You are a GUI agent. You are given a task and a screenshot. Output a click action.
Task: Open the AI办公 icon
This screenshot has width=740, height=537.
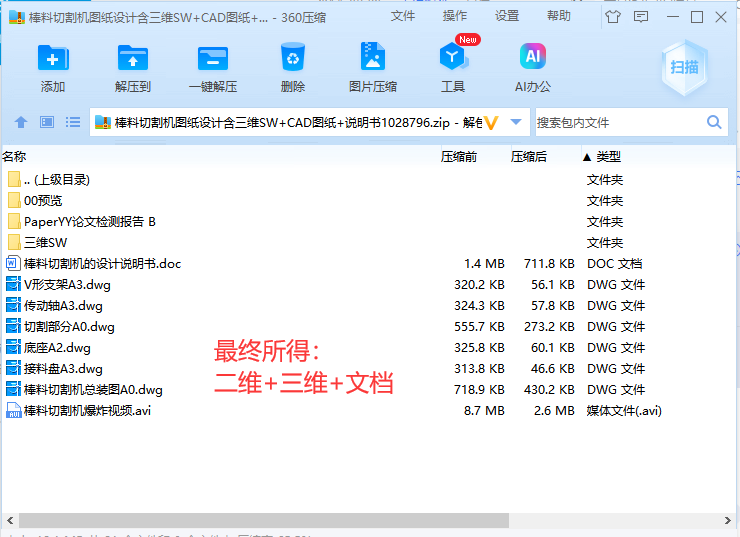click(x=533, y=56)
